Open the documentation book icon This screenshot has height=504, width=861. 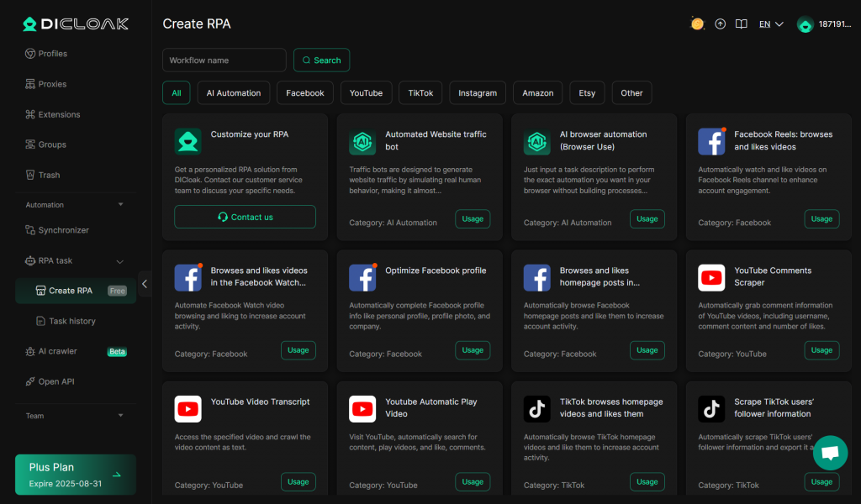click(x=742, y=24)
